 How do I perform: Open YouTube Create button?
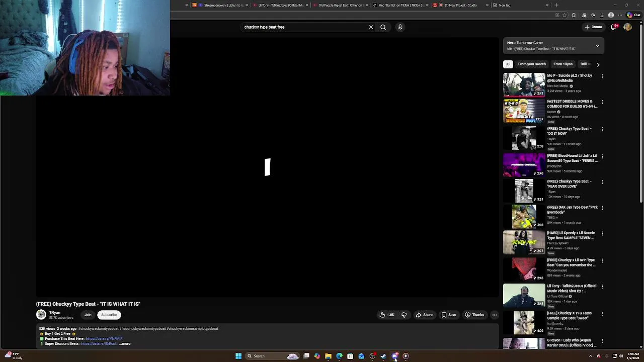(x=594, y=27)
